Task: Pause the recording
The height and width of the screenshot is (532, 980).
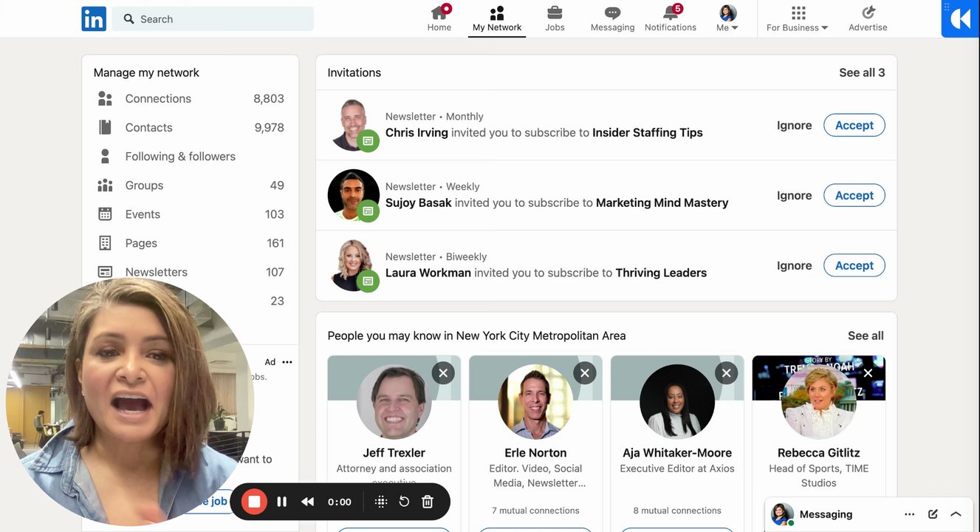Action: click(x=281, y=502)
